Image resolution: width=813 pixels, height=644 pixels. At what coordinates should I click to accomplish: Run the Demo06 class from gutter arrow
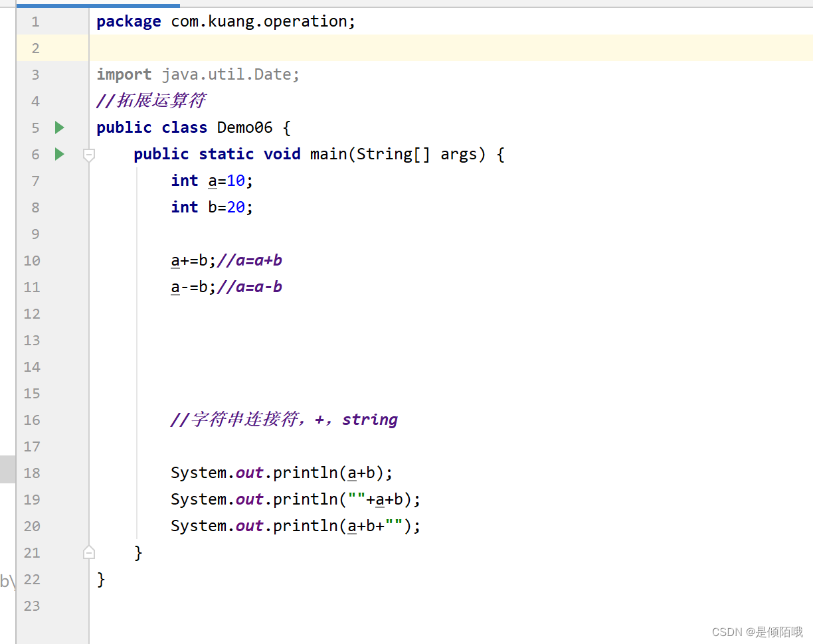(x=60, y=127)
